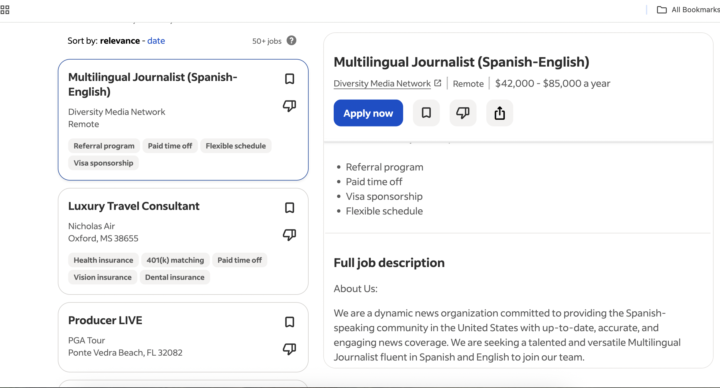
Task: Mark Luxury Travel Consultant as not interested
Action: click(x=289, y=235)
